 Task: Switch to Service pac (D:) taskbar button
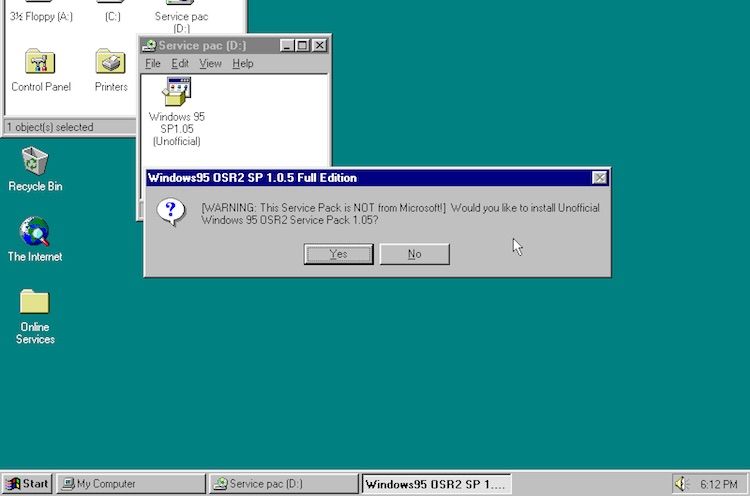click(283, 484)
